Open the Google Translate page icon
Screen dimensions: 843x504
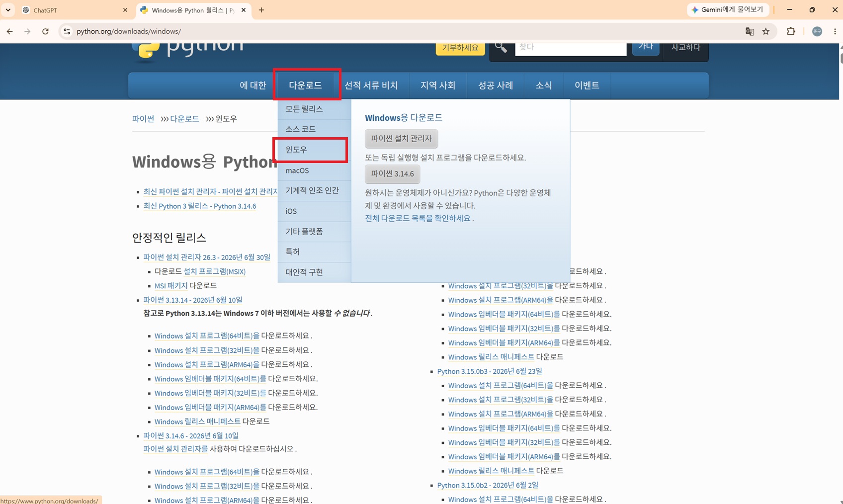(750, 31)
